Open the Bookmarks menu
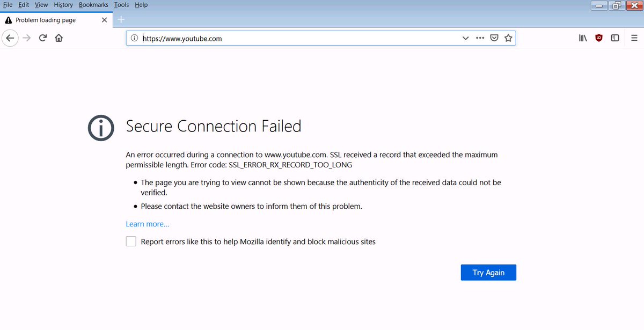 coord(93,5)
